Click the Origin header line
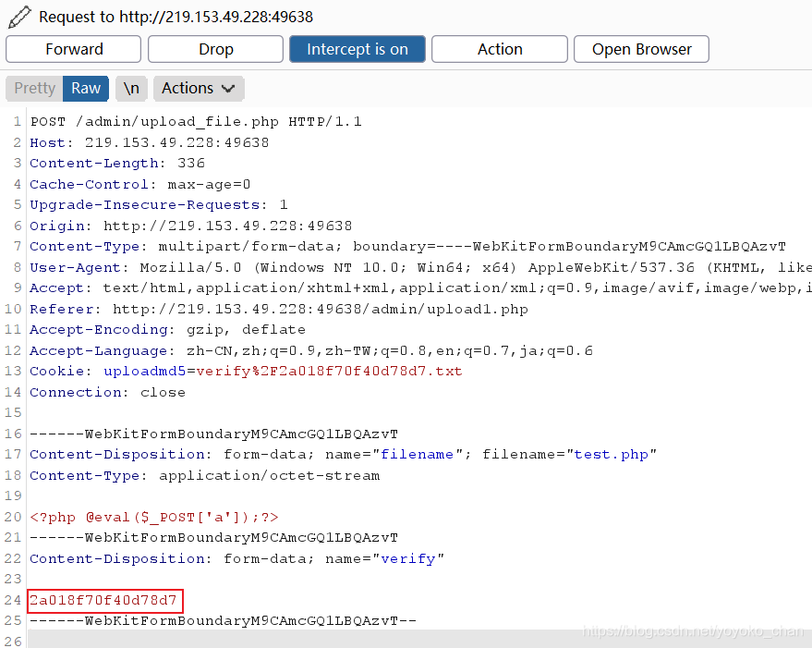Image resolution: width=812 pixels, height=648 pixels. click(191, 226)
